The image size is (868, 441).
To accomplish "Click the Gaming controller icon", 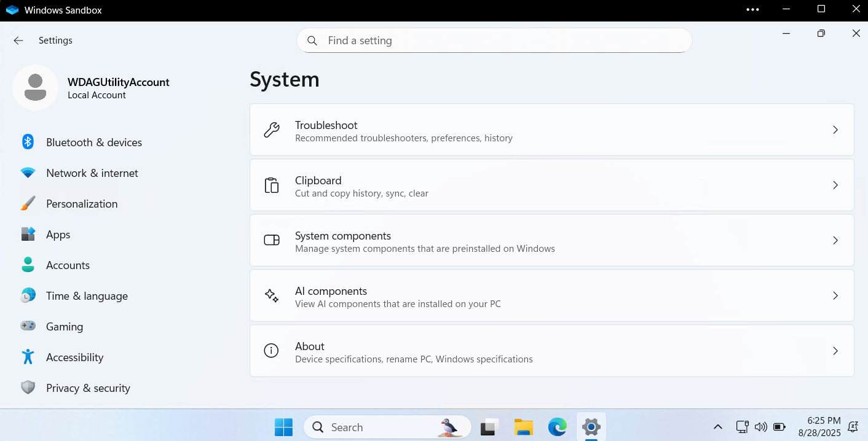I will [x=28, y=326].
